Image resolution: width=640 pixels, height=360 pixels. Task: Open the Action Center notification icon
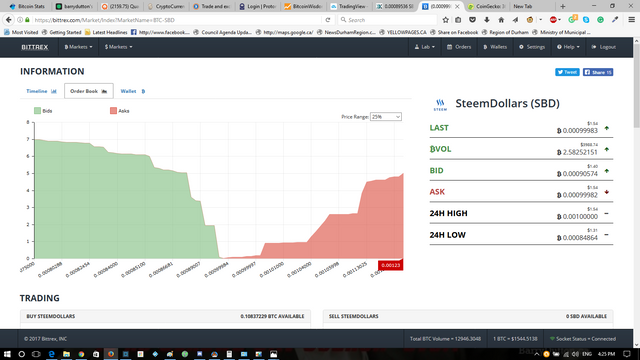click(x=627, y=354)
